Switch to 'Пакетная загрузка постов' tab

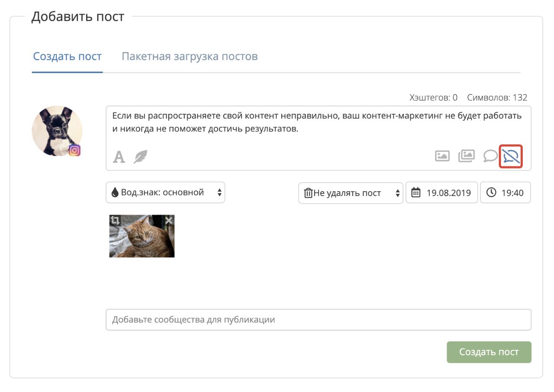(190, 57)
